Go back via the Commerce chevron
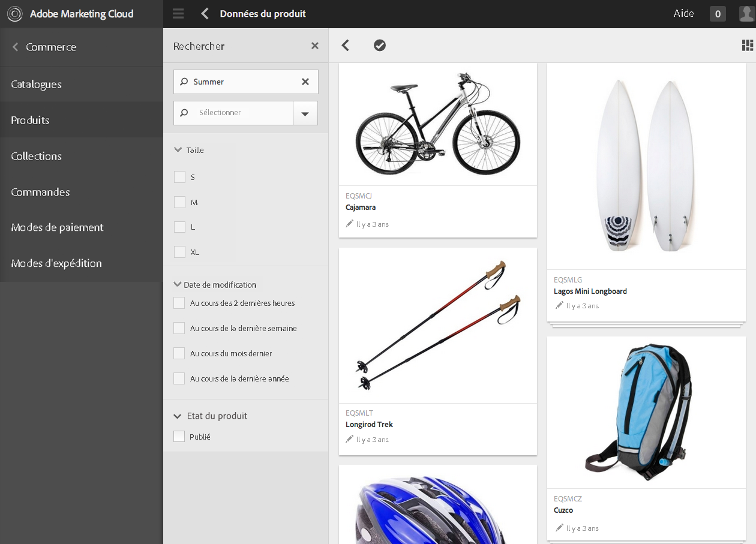756x544 pixels. [x=15, y=47]
